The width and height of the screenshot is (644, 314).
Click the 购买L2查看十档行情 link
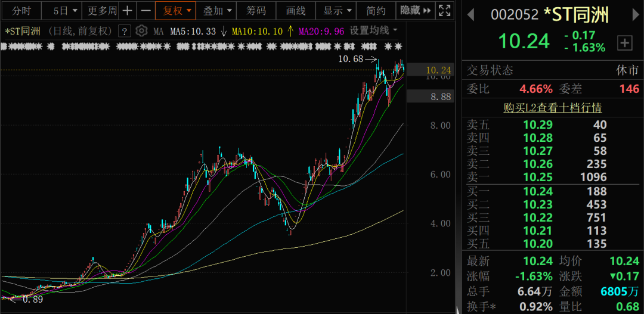point(552,108)
